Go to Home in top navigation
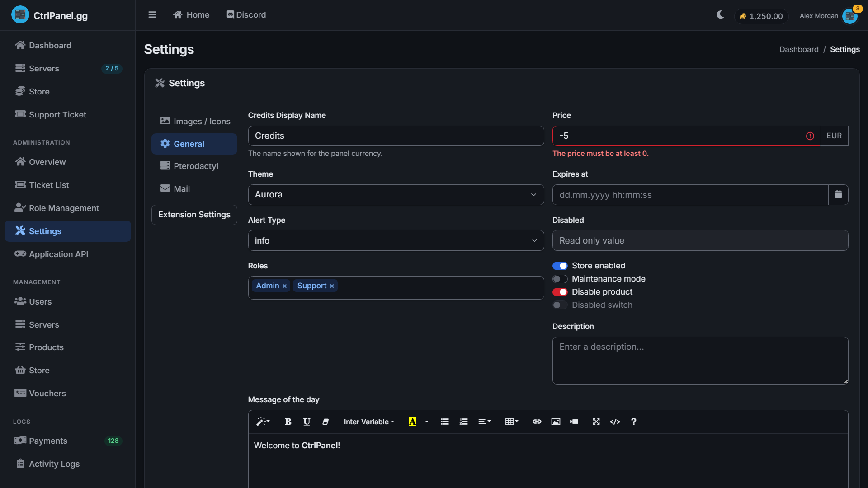The height and width of the screenshot is (488, 868). (x=191, y=15)
